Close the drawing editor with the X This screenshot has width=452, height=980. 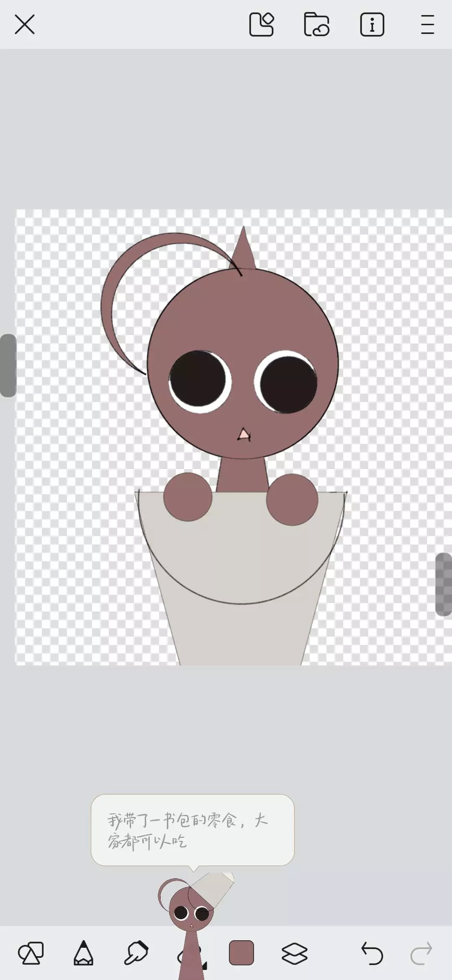[x=25, y=24]
